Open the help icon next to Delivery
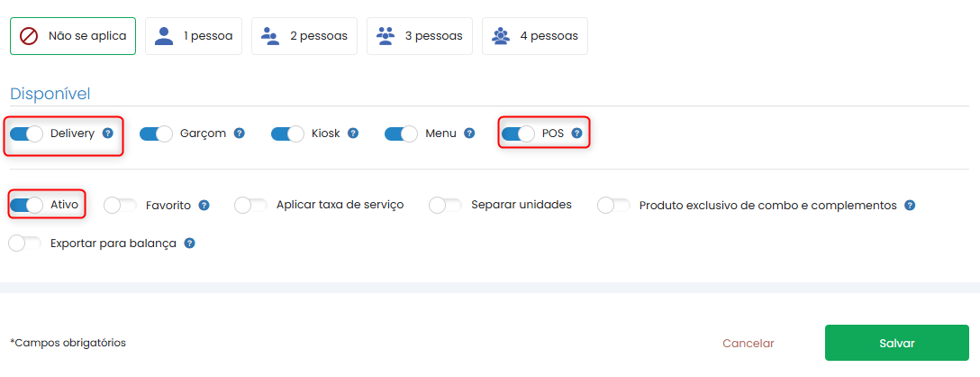The width and height of the screenshot is (980, 377). click(x=107, y=133)
